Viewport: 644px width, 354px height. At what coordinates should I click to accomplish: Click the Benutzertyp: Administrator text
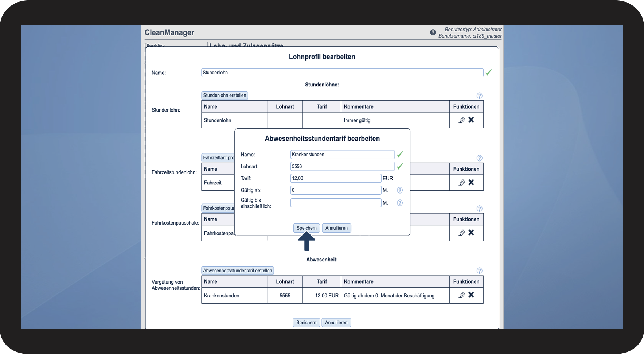473,30
